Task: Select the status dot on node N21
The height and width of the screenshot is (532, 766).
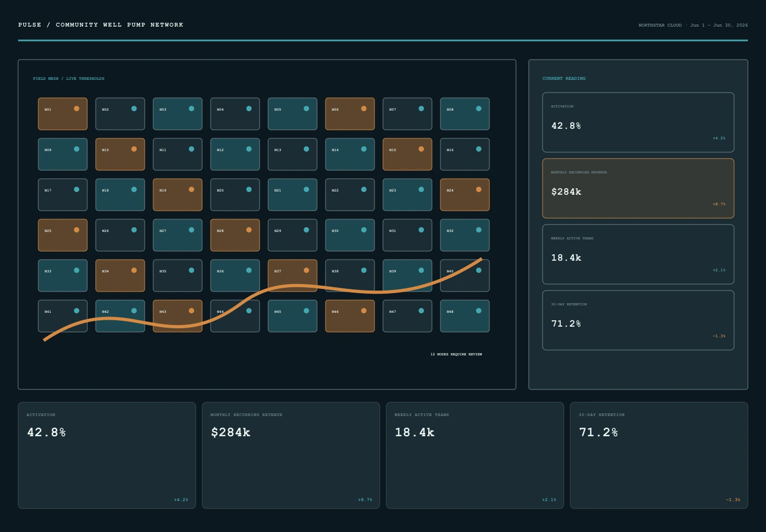Action: pos(306,189)
